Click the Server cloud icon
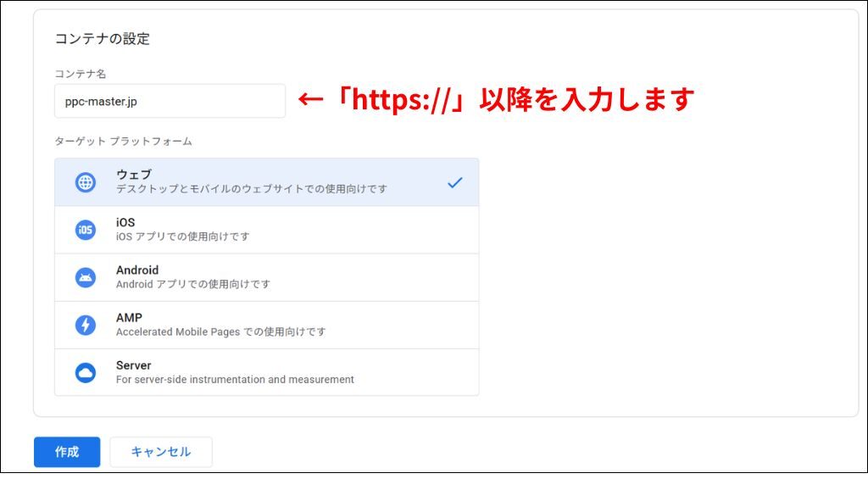 tap(86, 373)
